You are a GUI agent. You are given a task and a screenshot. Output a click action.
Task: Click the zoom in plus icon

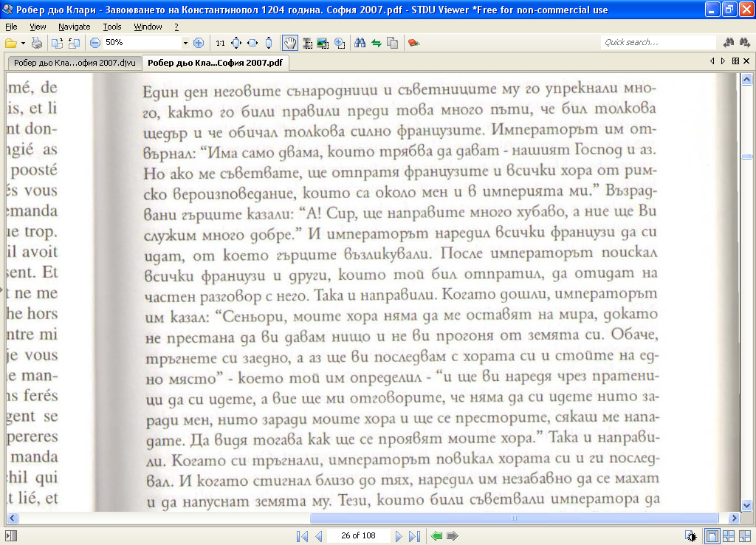pyautogui.click(x=198, y=43)
